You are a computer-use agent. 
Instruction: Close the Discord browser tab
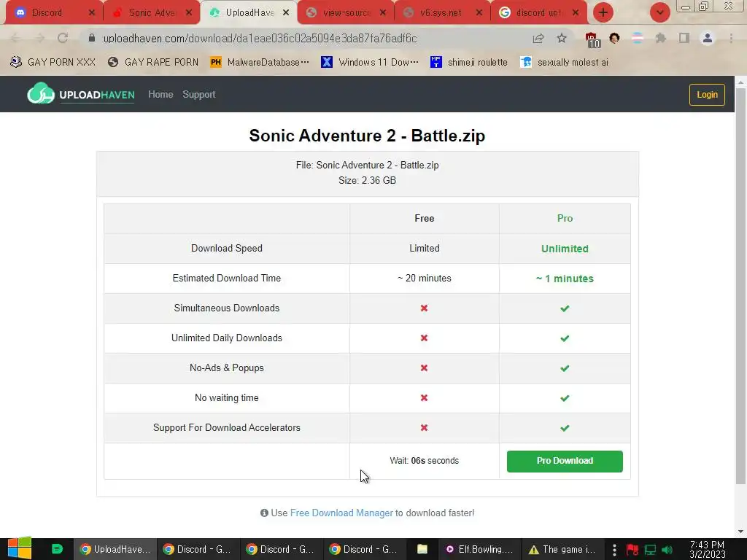(x=92, y=13)
